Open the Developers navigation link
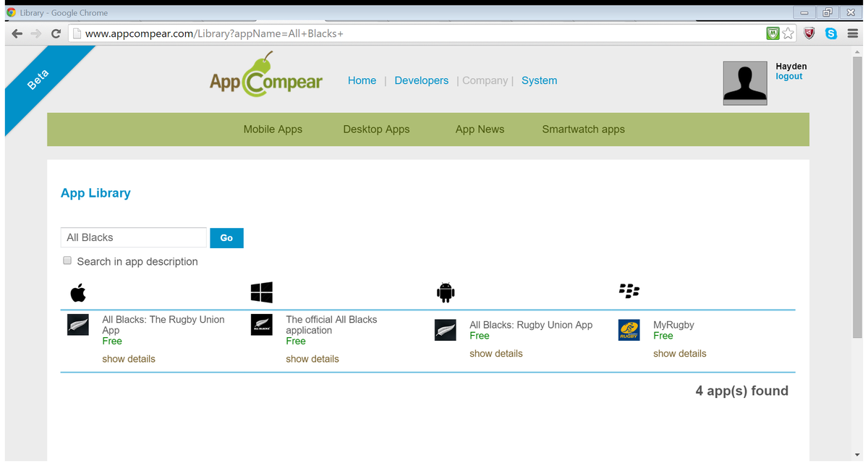Image resolution: width=868 pixels, height=466 pixels. click(x=422, y=80)
